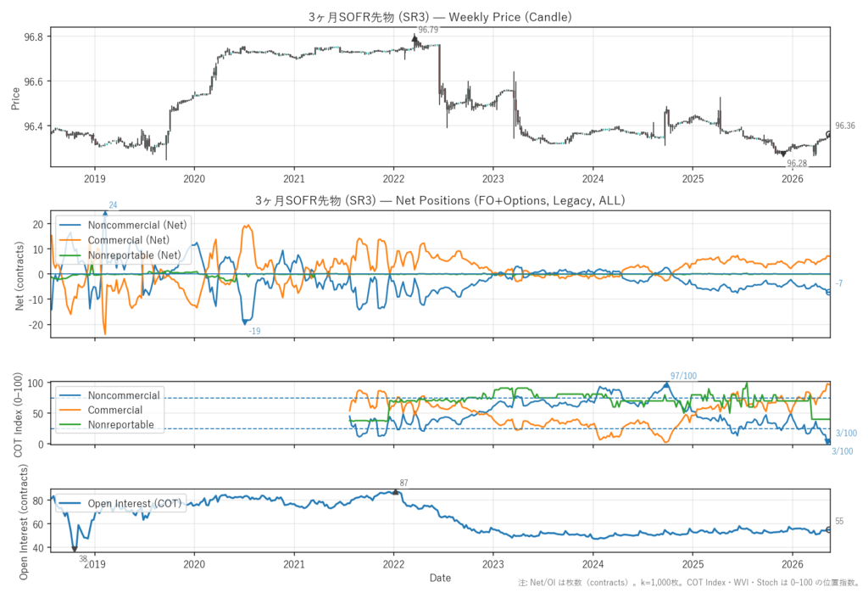Click the 100 tick on the COT Index axis

tap(36, 383)
